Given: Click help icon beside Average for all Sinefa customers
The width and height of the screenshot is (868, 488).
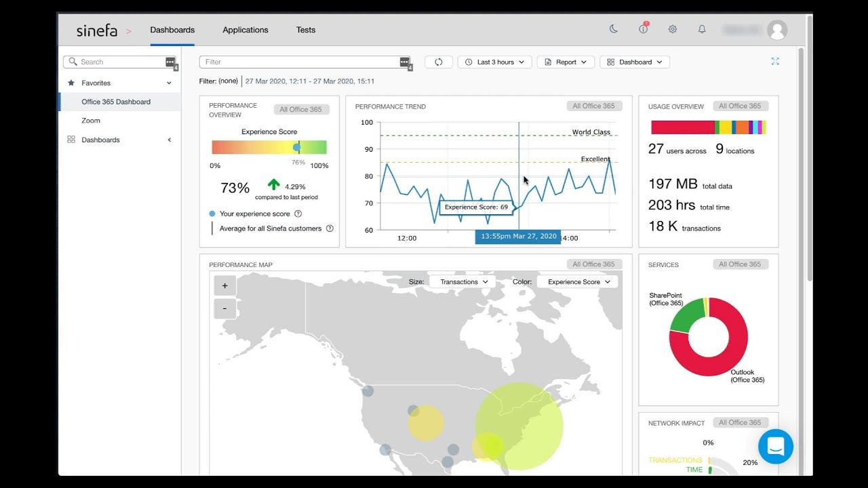Looking at the screenshot, I should (330, 228).
